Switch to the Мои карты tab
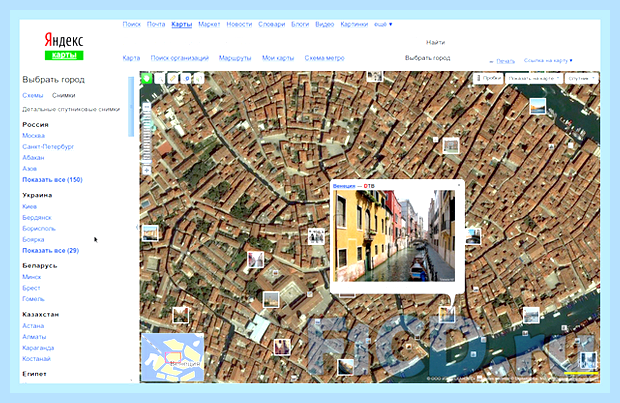The height and width of the screenshot is (403, 620). pyautogui.click(x=278, y=58)
